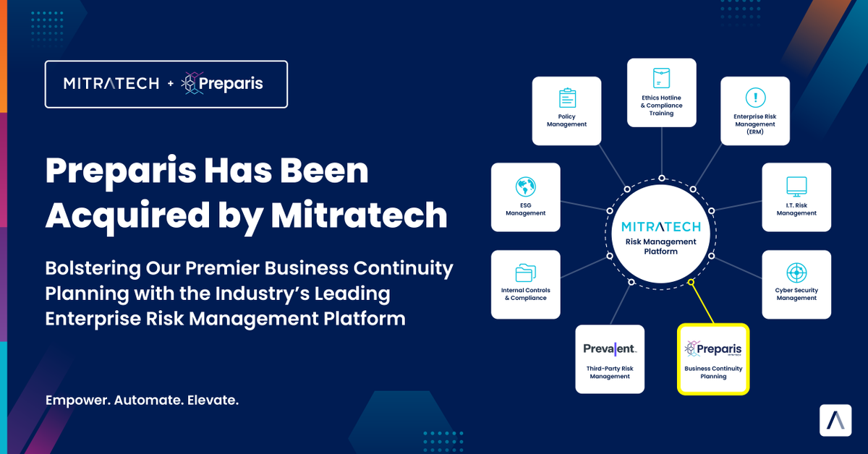The width and height of the screenshot is (868, 454).
Task: Click the Prevalent logo in Third-Party Risk card
Action: point(610,348)
